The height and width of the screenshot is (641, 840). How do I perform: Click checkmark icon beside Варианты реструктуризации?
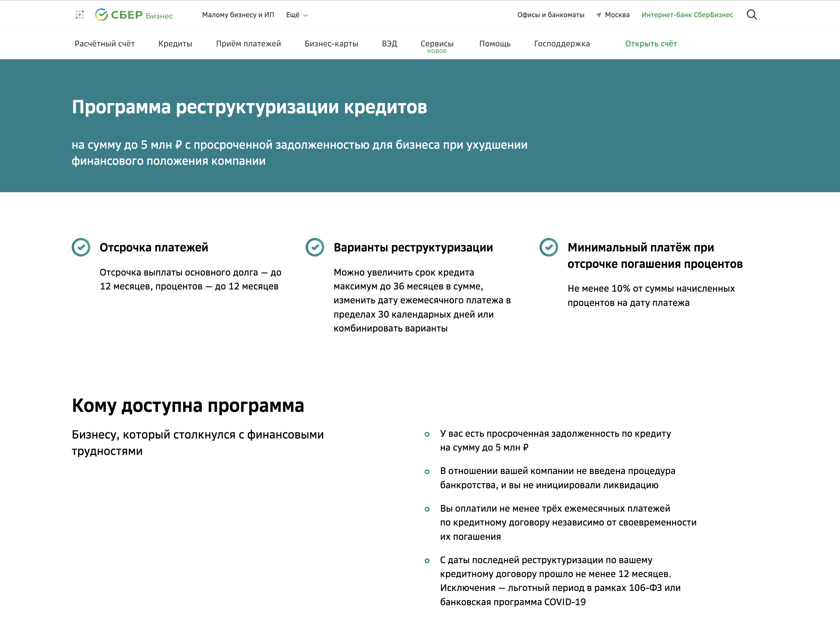(x=315, y=247)
